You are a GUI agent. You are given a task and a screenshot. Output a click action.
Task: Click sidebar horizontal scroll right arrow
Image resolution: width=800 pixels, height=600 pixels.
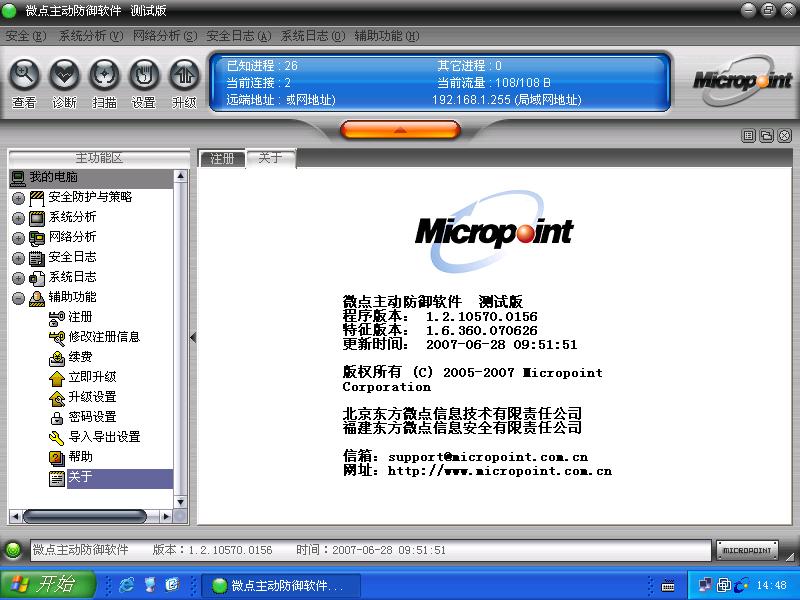pyautogui.click(x=166, y=516)
